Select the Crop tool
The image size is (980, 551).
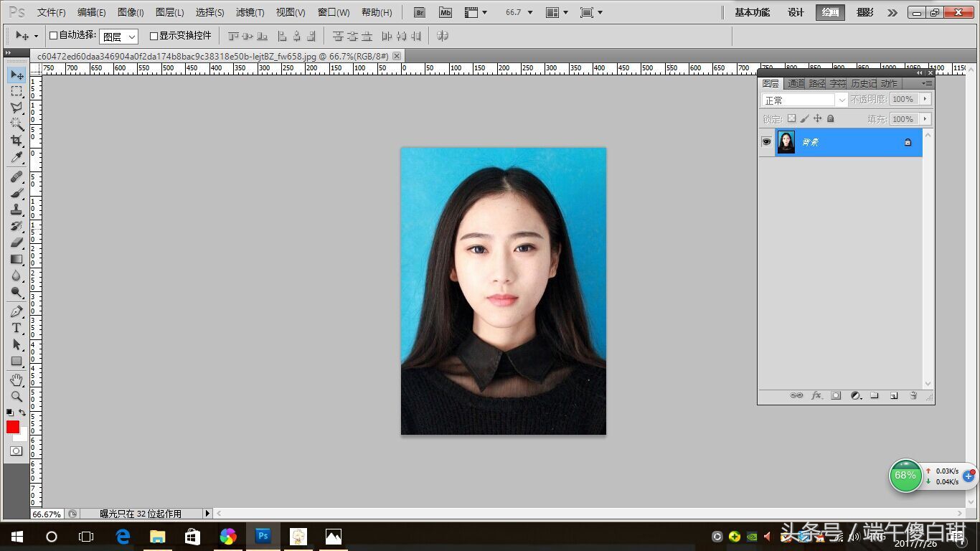tap(17, 141)
